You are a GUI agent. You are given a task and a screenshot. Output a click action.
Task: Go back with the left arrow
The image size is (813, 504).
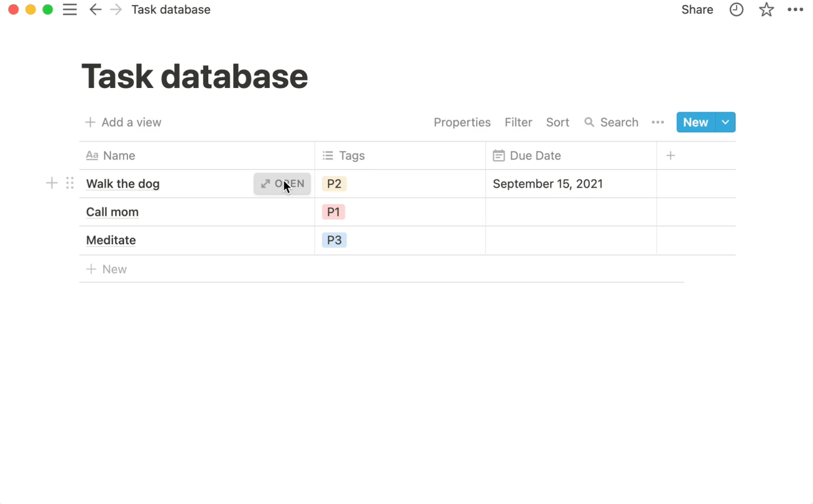click(x=95, y=10)
